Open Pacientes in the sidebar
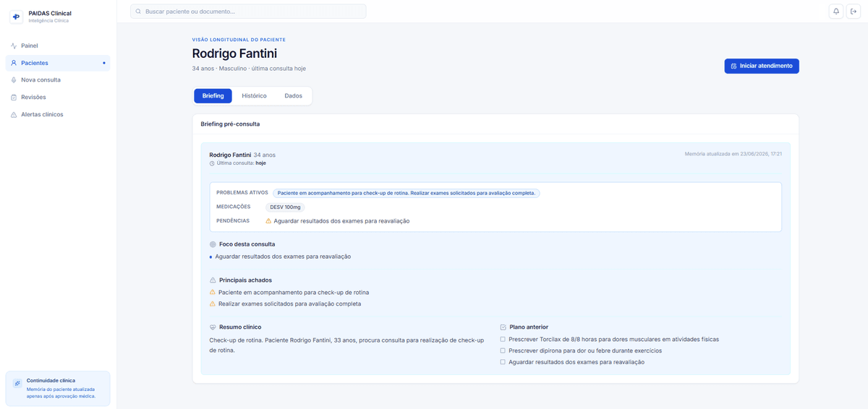Screen dimensions: 868x409 click(58, 63)
